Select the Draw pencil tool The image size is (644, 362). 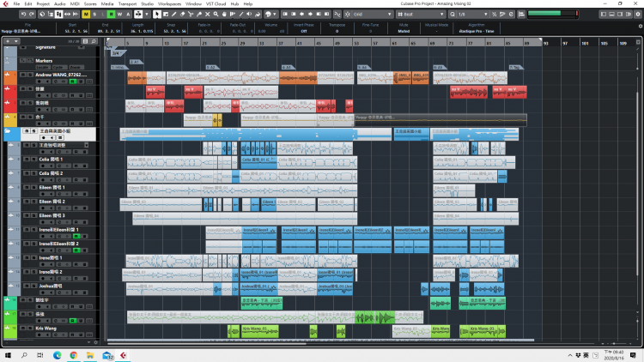pos(174,15)
